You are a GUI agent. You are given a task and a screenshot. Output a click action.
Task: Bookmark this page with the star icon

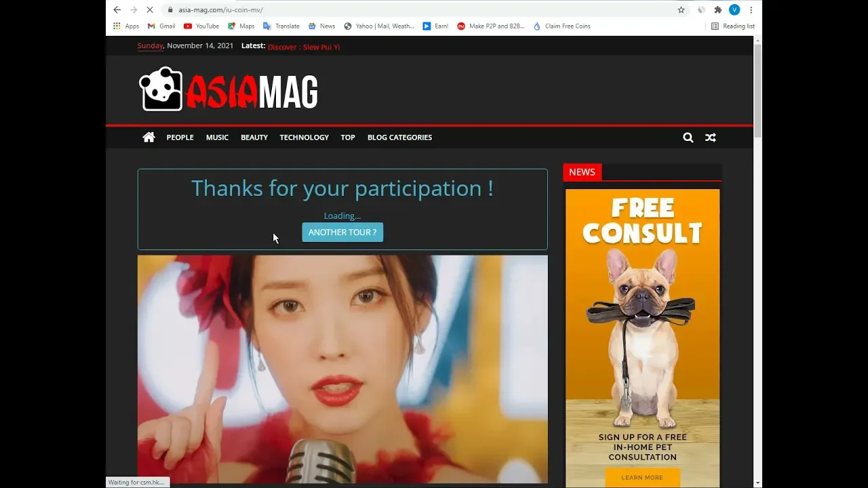point(681,10)
